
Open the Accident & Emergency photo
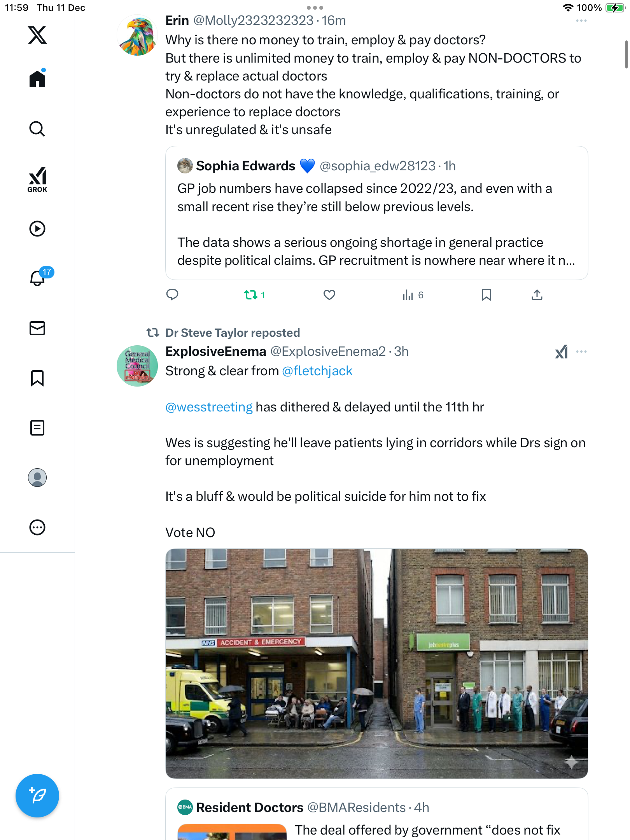pos(376,663)
